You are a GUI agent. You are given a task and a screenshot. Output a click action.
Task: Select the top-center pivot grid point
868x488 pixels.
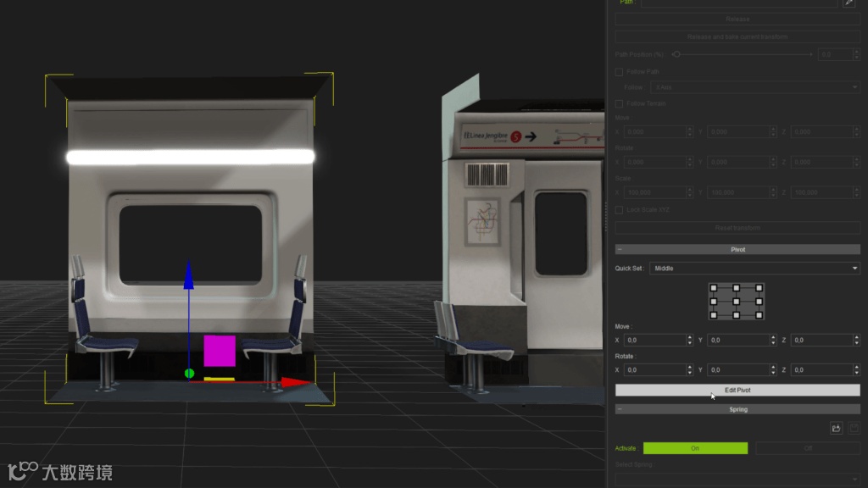[x=737, y=288]
